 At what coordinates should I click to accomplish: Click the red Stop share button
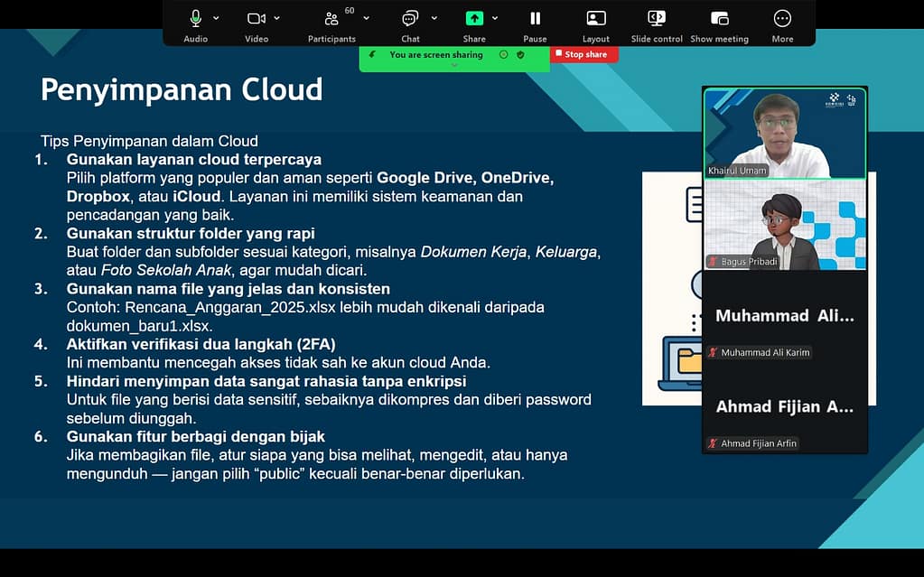pyautogui.click(x=585, y=55)
